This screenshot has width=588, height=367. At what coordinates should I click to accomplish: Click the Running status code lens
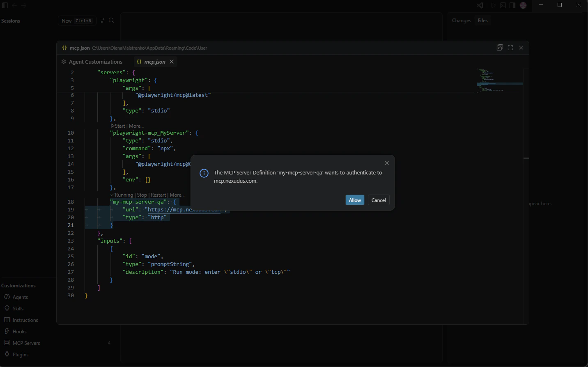click(x=122, y=195)
